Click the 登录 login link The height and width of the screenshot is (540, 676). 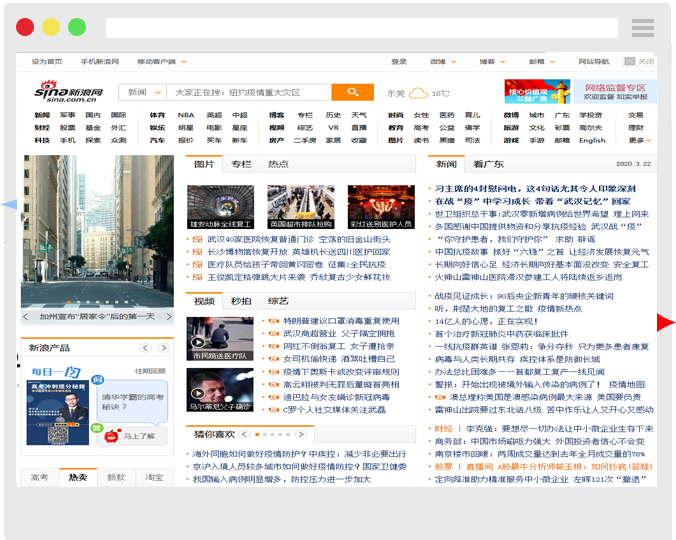(x=399, y=62)
